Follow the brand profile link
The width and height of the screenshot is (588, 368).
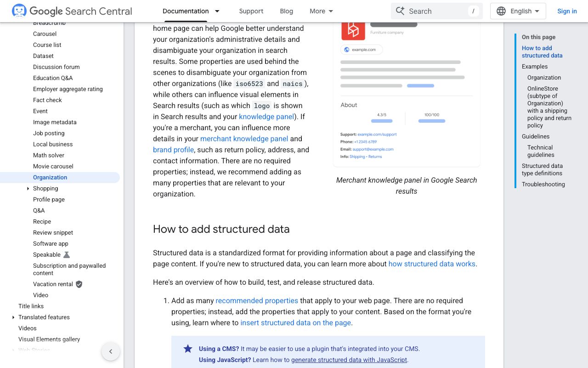[173, 150]
